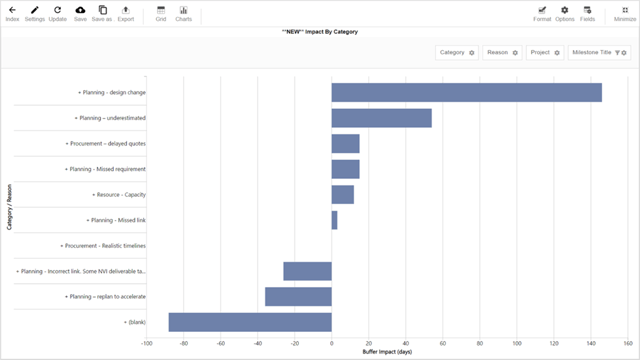Expand Planning - design change row
This screenshot has height=360, width=640.
pos(80,93)
